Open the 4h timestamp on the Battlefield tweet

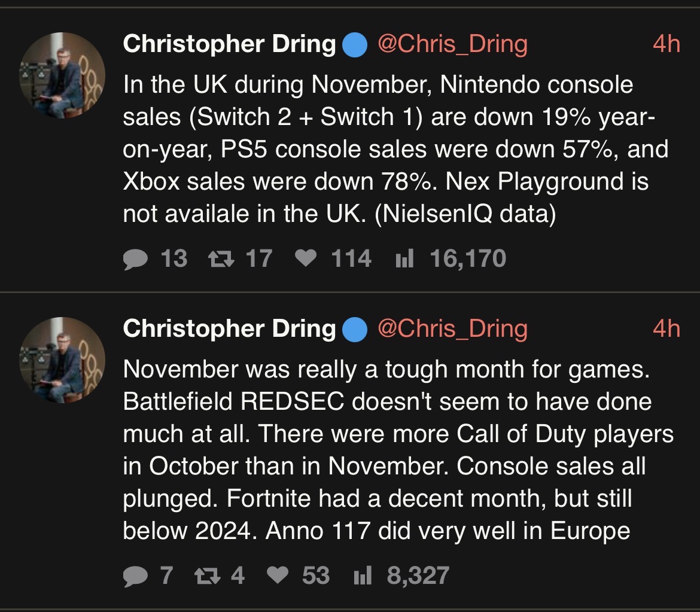pyautogui.click(x=666, y=328)
